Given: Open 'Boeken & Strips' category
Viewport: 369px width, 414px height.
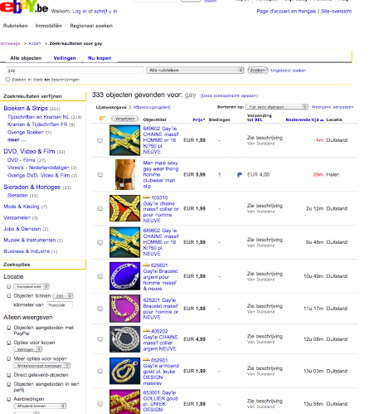Looking at the screenshot, I should [x=26, y=108].
